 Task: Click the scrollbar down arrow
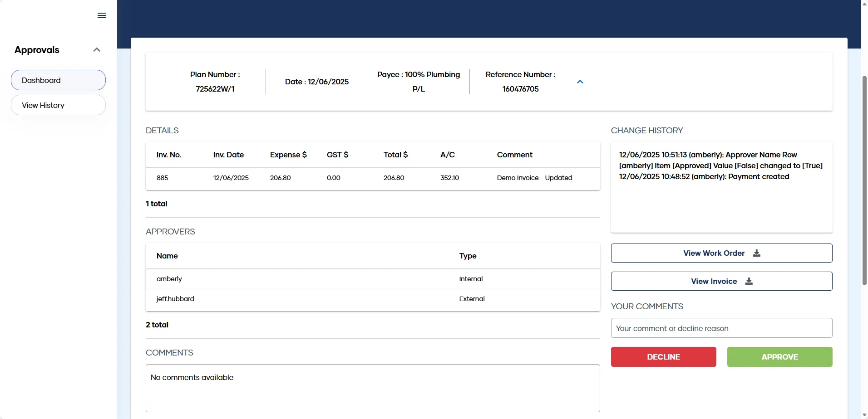coord(864,415)
